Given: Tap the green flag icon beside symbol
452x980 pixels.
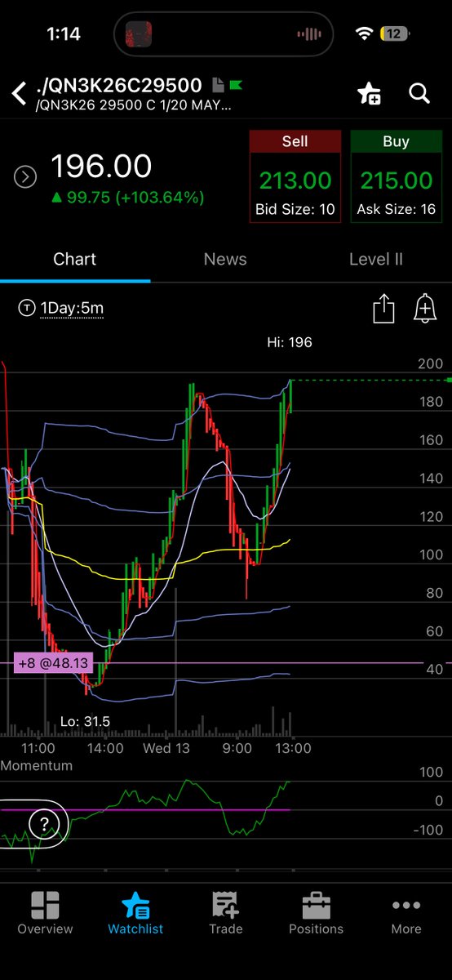Looking at the screenshot, I should tap(236, 85).
